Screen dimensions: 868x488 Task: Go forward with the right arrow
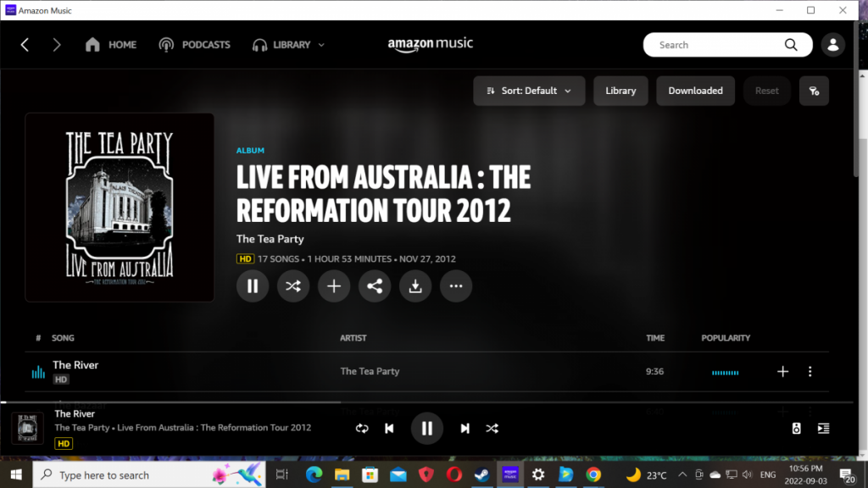click(x=57, y=45)
